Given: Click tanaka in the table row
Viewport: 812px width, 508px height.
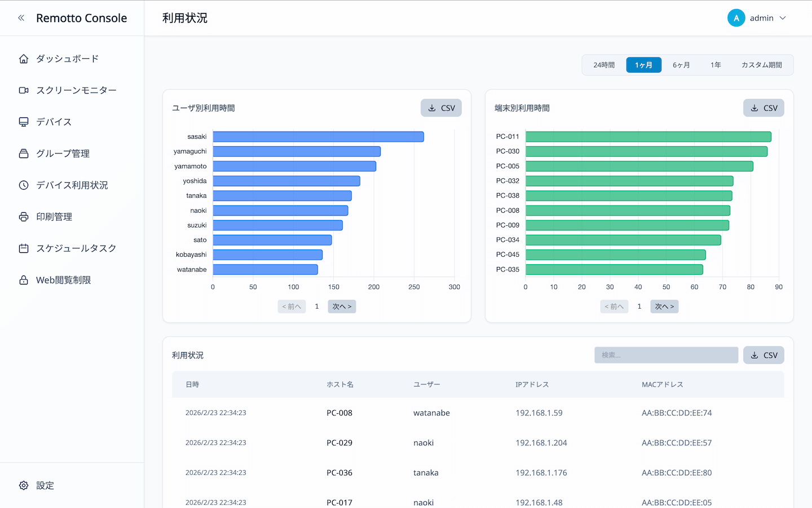Looking at the screenshot, I should [x=426, y=472].
